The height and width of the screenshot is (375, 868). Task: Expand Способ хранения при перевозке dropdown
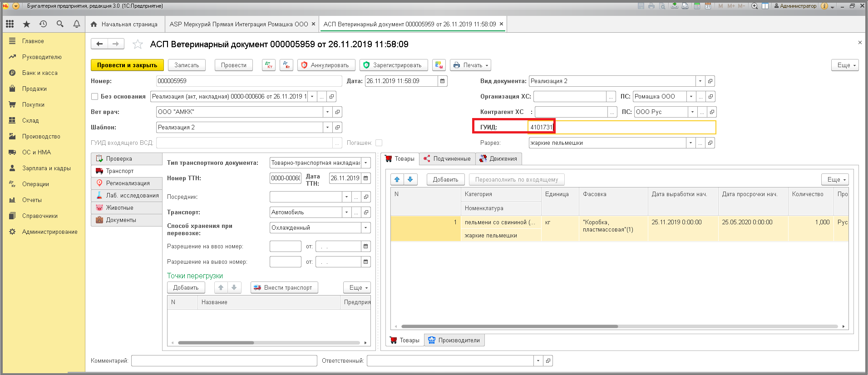click(x=366, y=227)
